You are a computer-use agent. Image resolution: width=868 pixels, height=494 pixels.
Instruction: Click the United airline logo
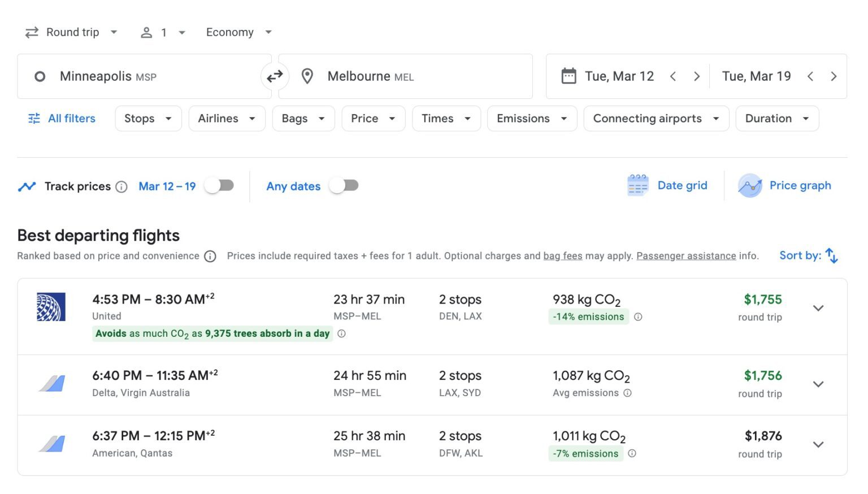[x=51, y=307]
